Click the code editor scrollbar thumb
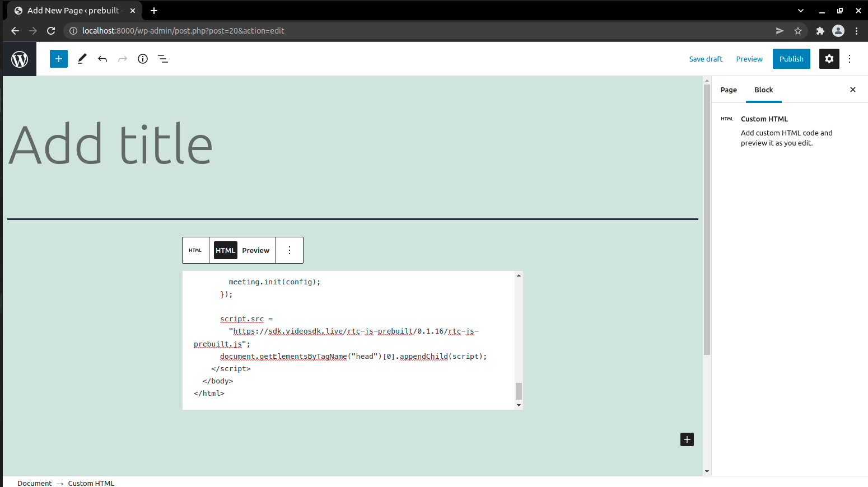 coord(519,391)
